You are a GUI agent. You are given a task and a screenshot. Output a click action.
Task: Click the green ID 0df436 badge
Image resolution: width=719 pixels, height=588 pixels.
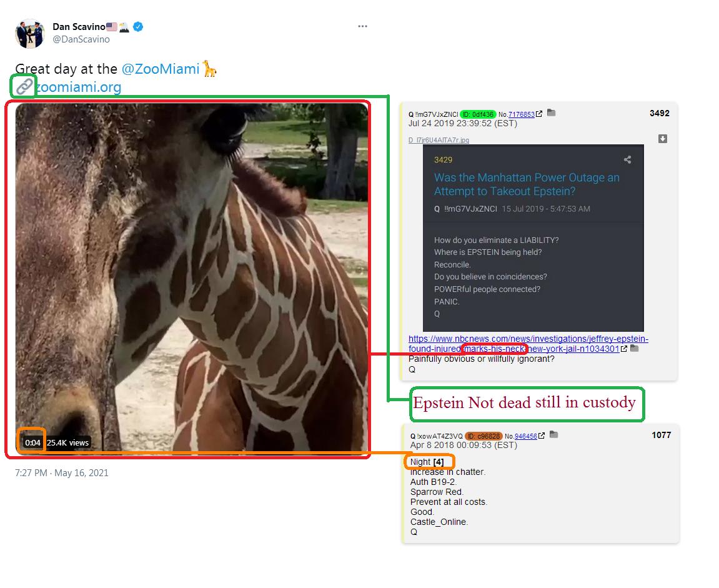(478, 114)
